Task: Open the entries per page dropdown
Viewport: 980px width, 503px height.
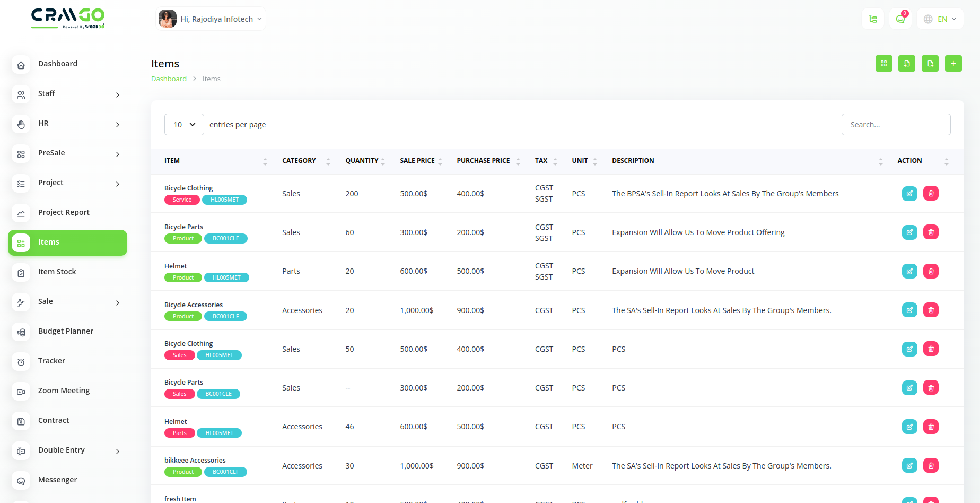Action: [x=184, y=125]
